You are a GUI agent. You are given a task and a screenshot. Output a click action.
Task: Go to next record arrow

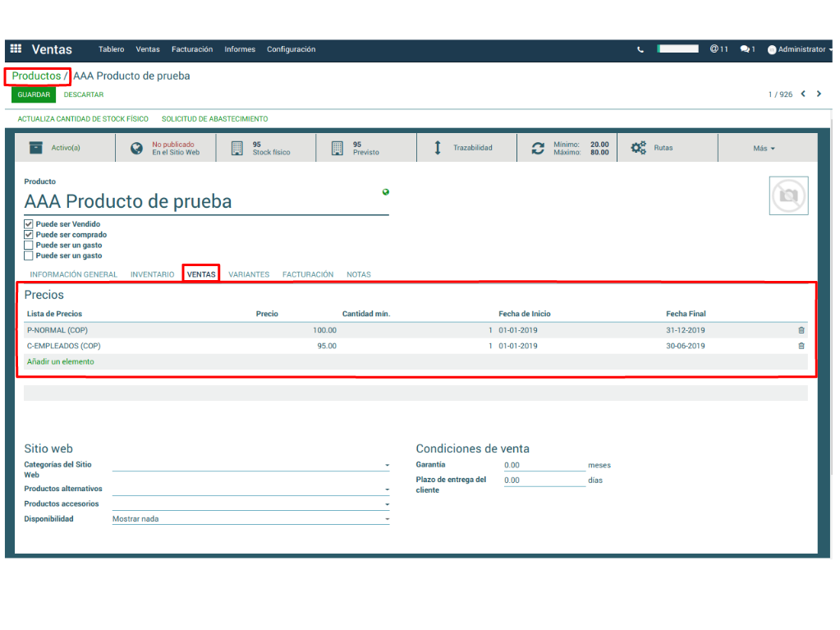pyautogui.click(x=819, y=94)
